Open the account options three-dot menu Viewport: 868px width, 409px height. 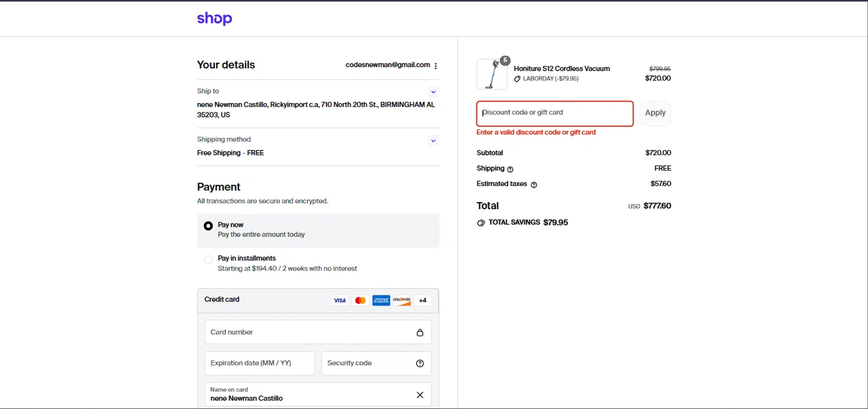[x=436, y=66]
